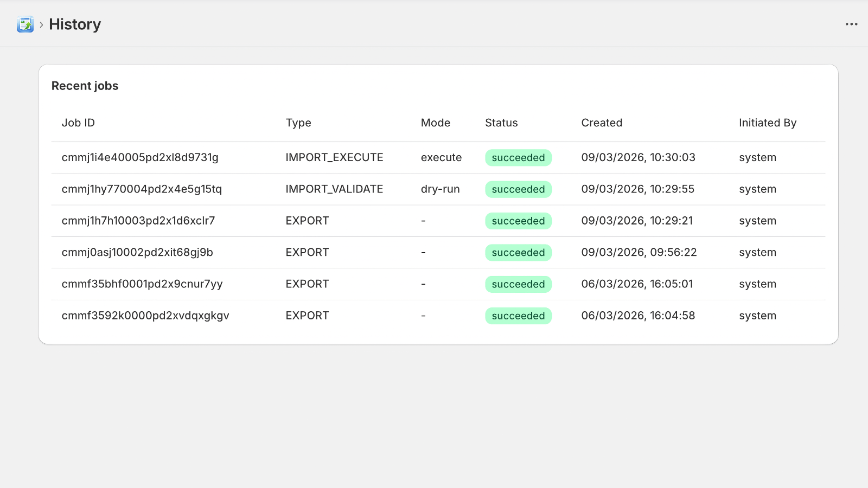Click created date 06/03/2026, 16:04:58
868x488 pixels.
pyautogui.click(x=638, y=316)
